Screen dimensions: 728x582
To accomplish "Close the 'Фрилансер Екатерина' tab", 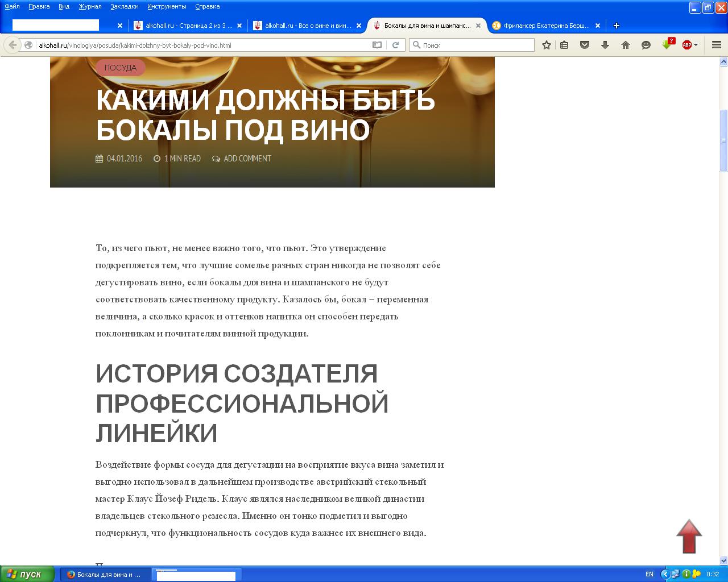I will coord(597,26).
